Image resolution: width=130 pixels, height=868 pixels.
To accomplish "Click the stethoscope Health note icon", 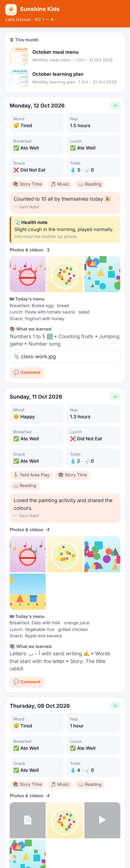I will (x=17, y=222).
